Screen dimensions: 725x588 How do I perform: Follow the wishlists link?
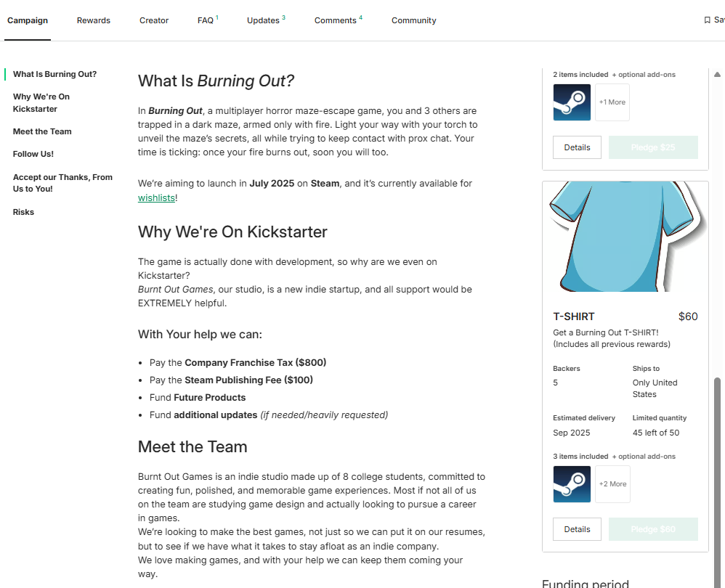[x=156, y=197]
